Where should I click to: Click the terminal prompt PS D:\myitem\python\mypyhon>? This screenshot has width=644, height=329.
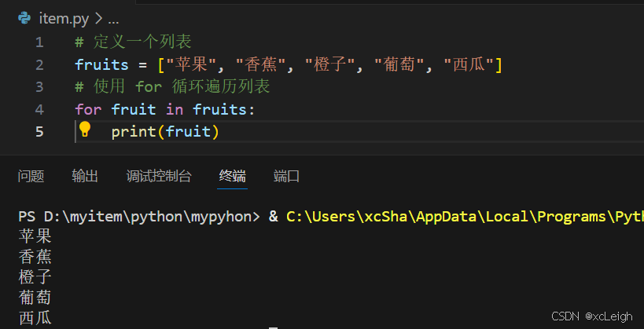pyautogui.click(x=139, y=217)
